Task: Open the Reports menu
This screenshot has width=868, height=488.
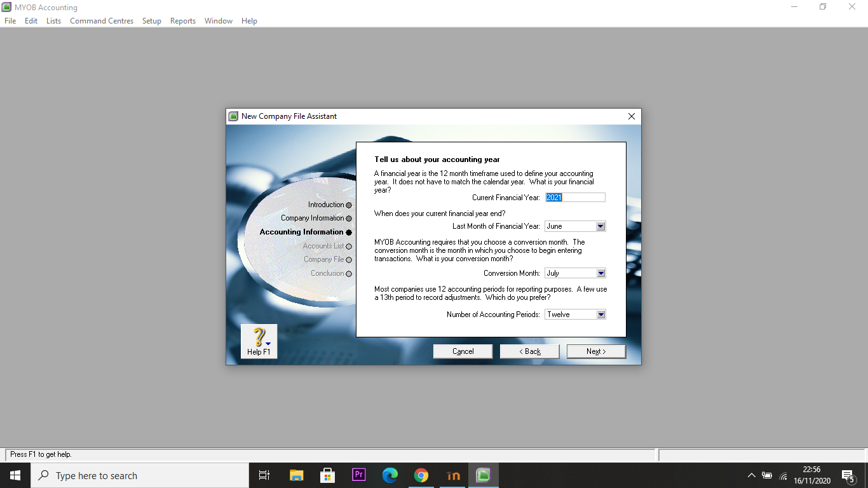Action: 183,21
